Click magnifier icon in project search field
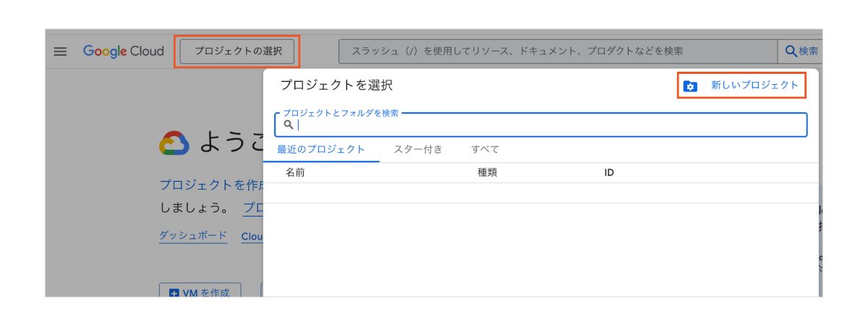 (288, 125)
